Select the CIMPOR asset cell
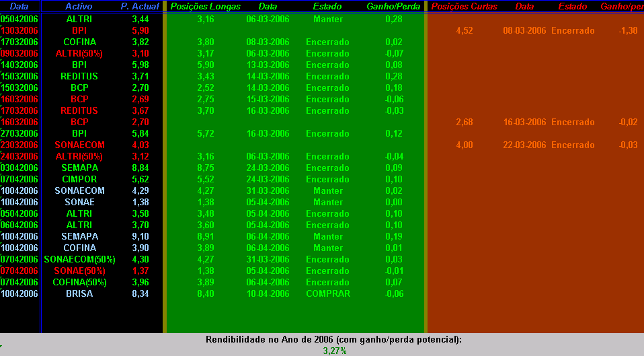Screen dimensions: 644x356 (79, 179)
